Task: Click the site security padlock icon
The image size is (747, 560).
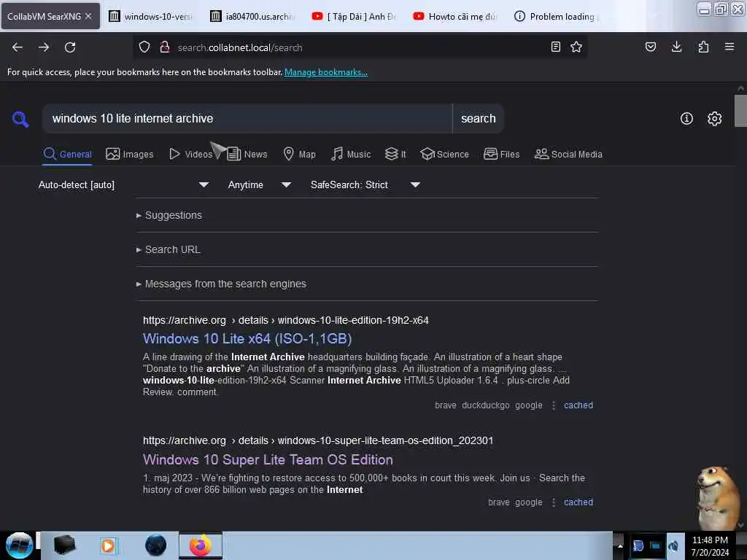Action: (165, 47)
